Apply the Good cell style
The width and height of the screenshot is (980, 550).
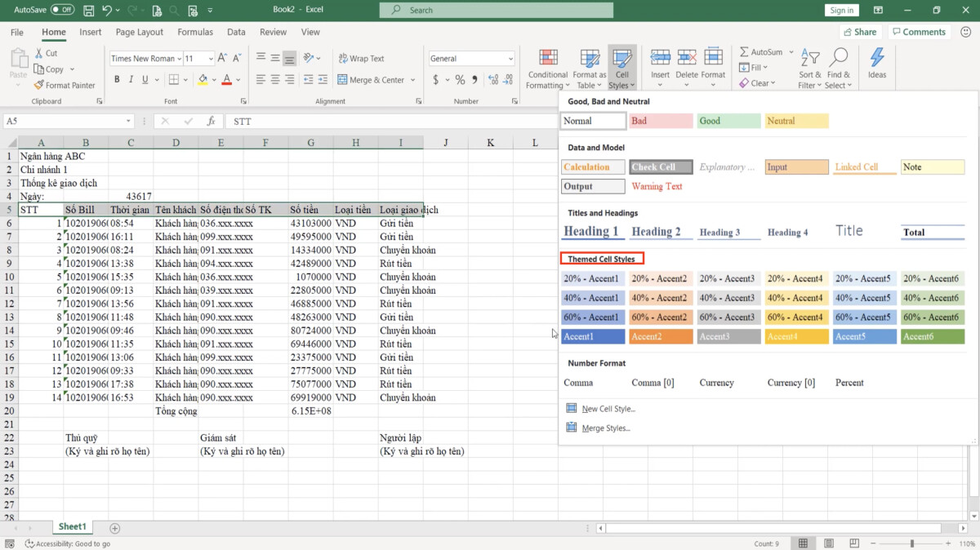(x=728, y=121)
